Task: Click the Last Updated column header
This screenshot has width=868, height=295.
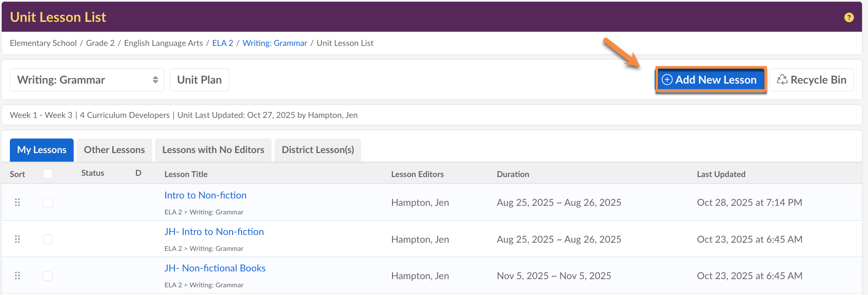Action: (721, 174)
